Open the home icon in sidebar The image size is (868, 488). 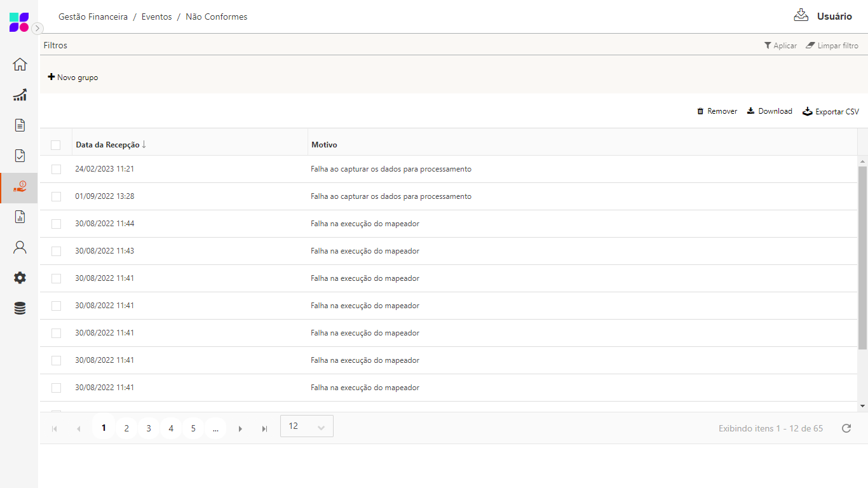(x=20, y=64)
